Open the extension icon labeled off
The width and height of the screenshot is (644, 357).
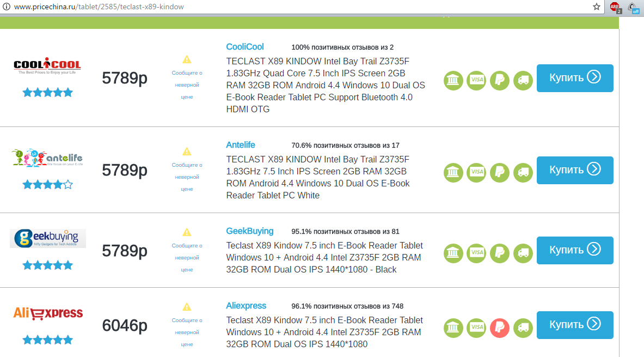pyautogui.click(x=633, y=7)
